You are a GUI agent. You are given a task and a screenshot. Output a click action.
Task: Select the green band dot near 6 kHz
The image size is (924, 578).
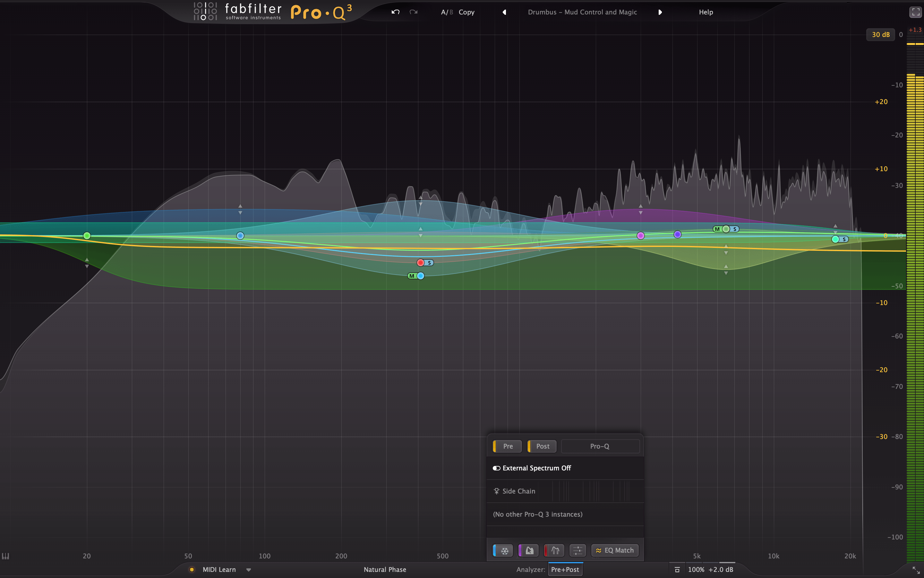[x=726, y=229]
